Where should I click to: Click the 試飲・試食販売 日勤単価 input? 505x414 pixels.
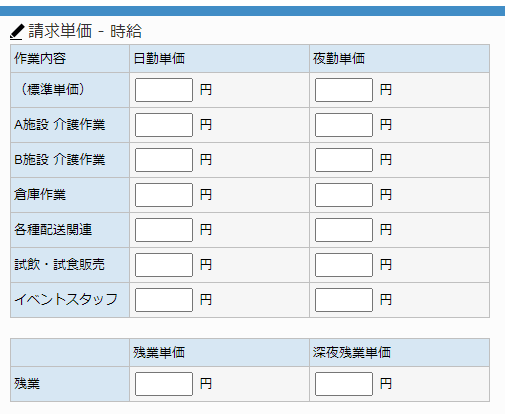[x=164, y=265]
